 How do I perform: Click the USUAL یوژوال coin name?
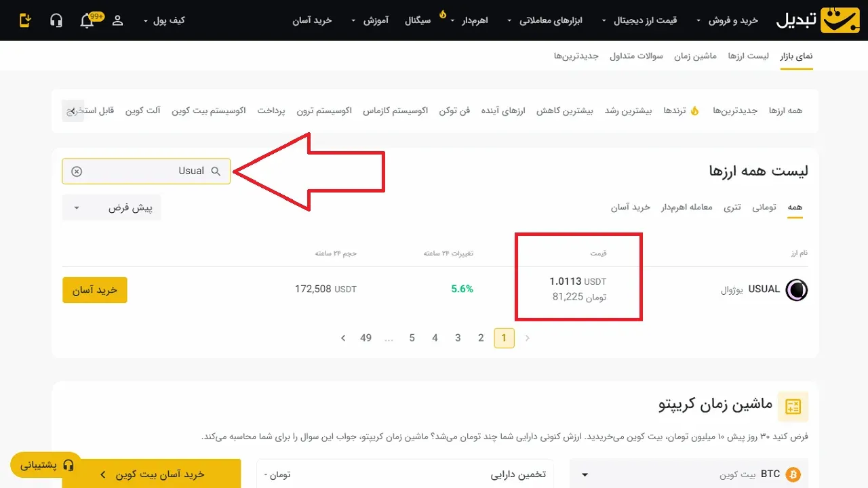751,289
